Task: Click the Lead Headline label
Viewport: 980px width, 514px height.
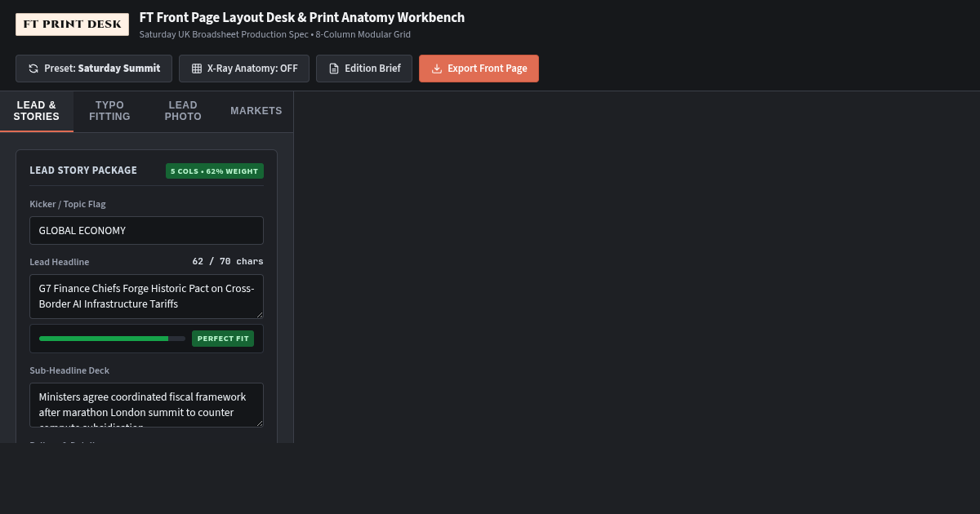Action: coord(60,262)
